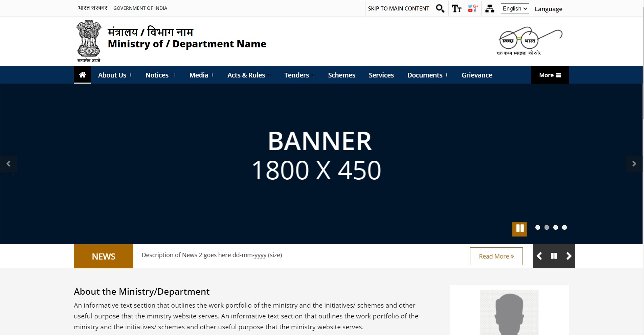Select the second banner slide dot
Screen dimensions: 644x335
point(547,227)
